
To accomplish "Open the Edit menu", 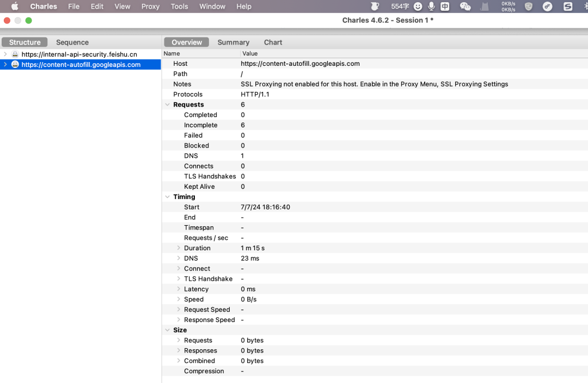I will coord(97,7).
